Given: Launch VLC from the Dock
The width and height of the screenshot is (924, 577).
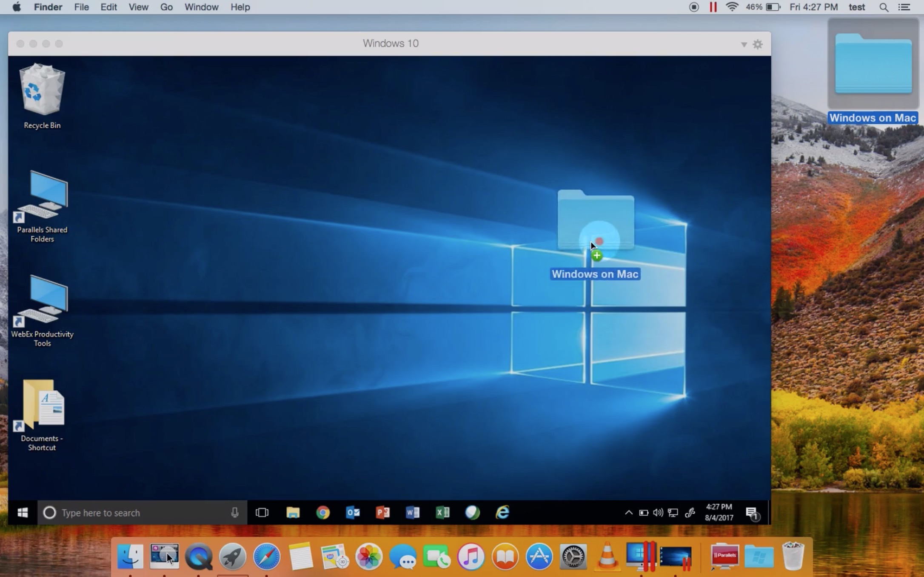Looking at the screenshot, I should (x=607, y=556).
